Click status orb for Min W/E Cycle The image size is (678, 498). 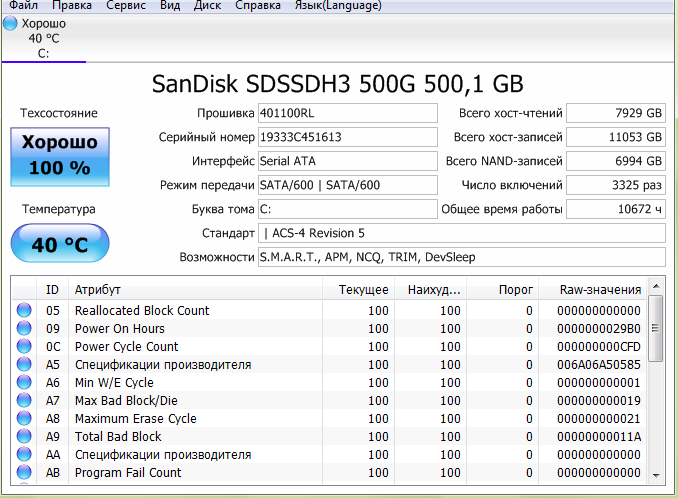[x=24, y=383]
